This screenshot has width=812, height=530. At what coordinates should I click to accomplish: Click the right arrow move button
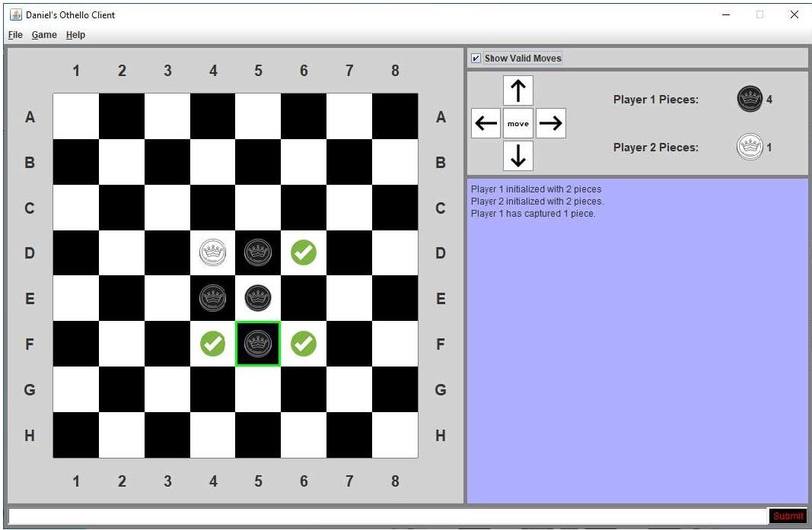(550, 123)
